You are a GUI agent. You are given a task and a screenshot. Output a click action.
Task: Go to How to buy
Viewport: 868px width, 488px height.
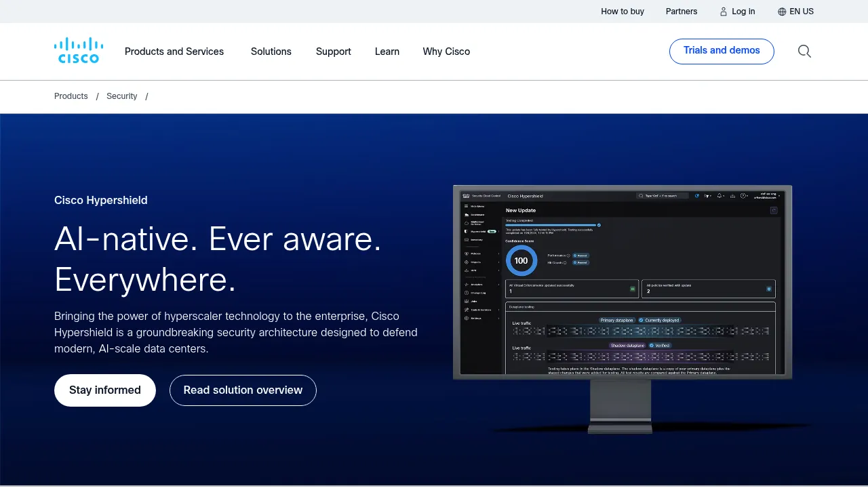(x=623, y=12)
